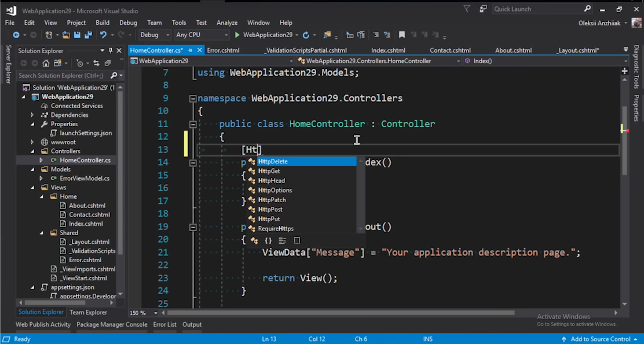Click the Save All toolbar icon

88,35
